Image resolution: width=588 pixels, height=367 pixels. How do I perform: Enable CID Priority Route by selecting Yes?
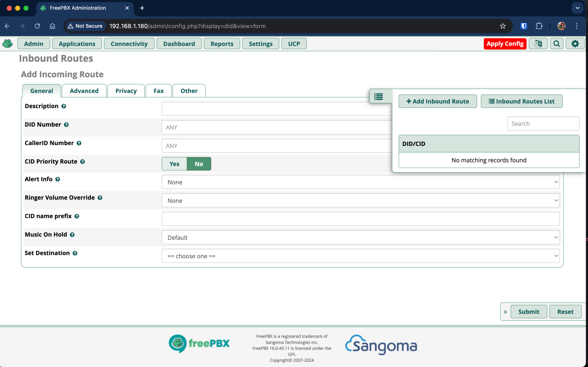174,164
